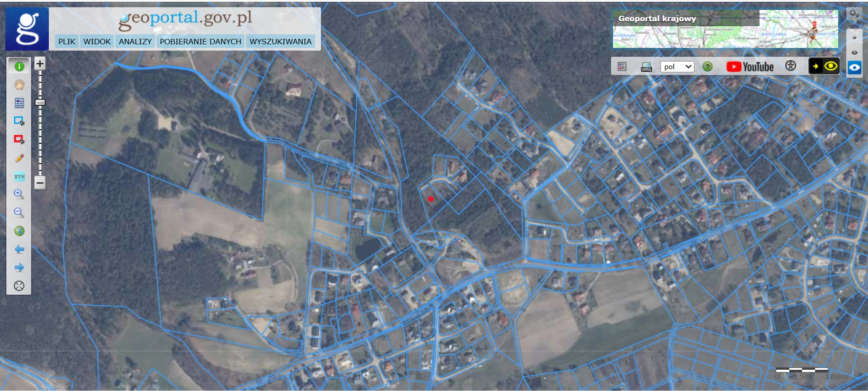This screenshot has height=391, width=868.
Task: Open the YouTube link
Action: [x=750, y=67]
